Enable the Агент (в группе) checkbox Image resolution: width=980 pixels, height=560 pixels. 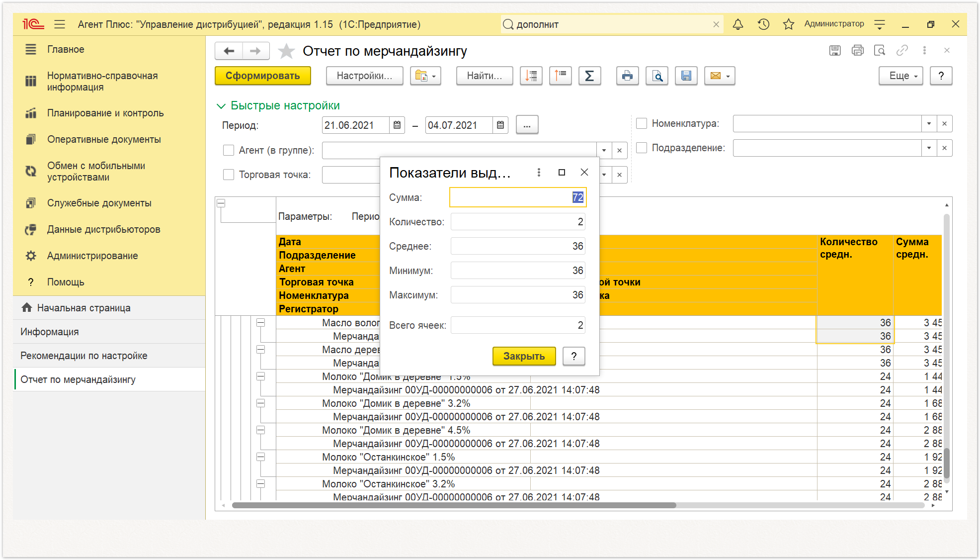(x=229, y=150)
